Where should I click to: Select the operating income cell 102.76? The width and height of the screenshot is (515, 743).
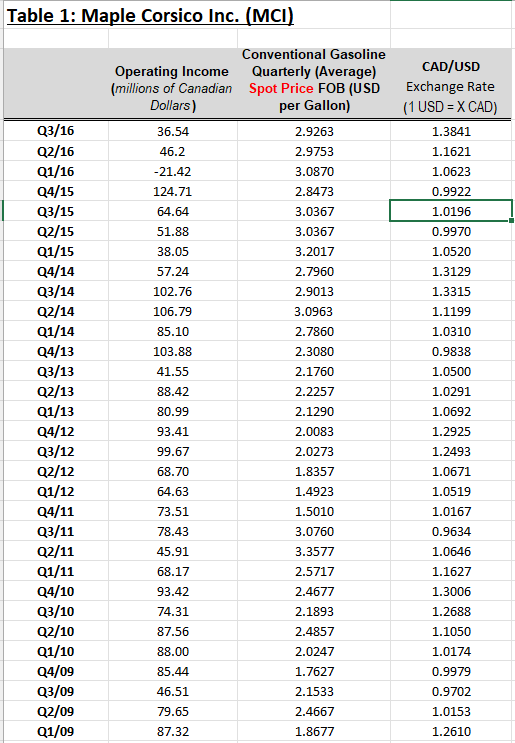tap(172, 291)
